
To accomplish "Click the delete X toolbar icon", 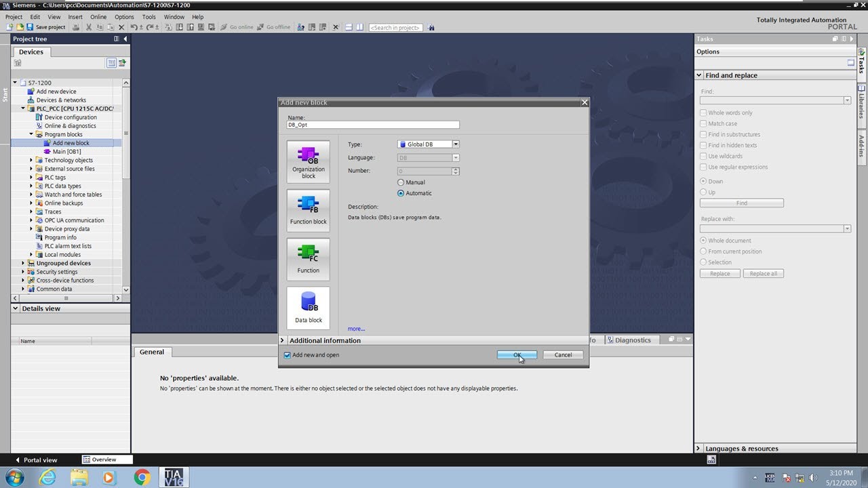I will (121, 27).
